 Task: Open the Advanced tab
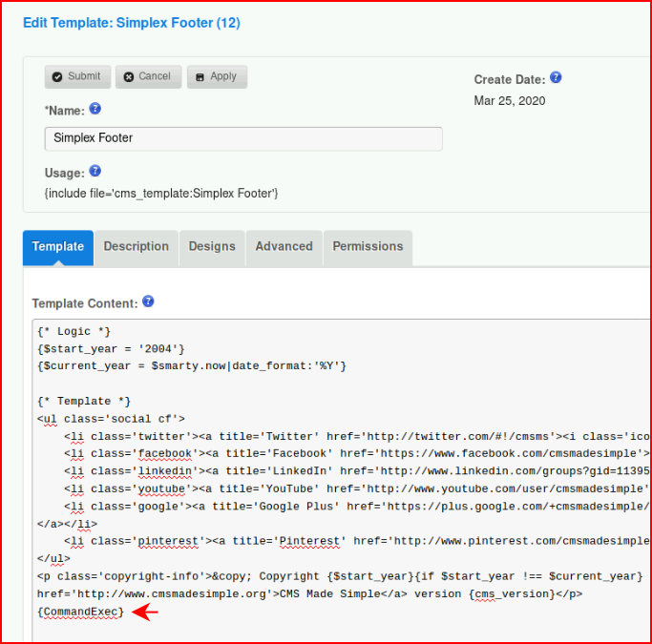tap(284, 248)
